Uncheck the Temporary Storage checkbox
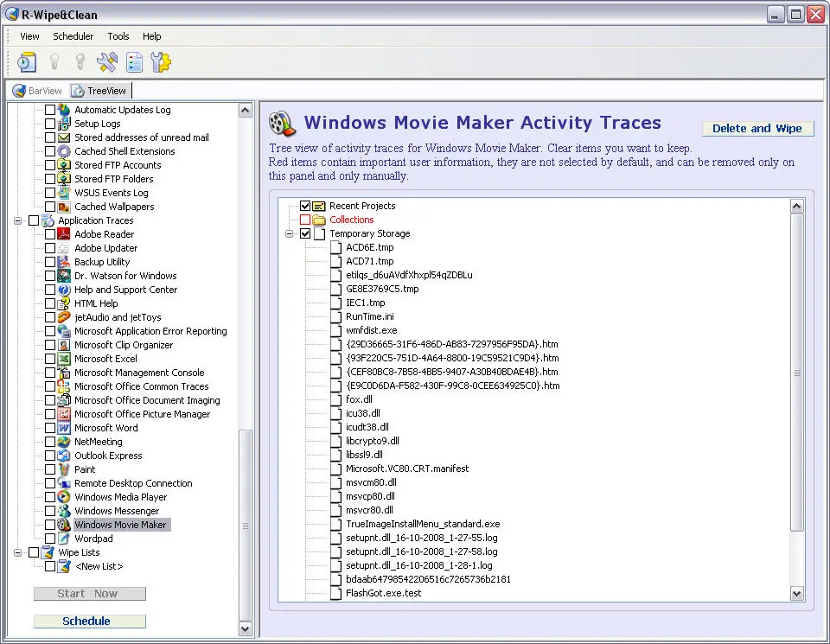Screen dimensions: 830x644 pos(305,233)
